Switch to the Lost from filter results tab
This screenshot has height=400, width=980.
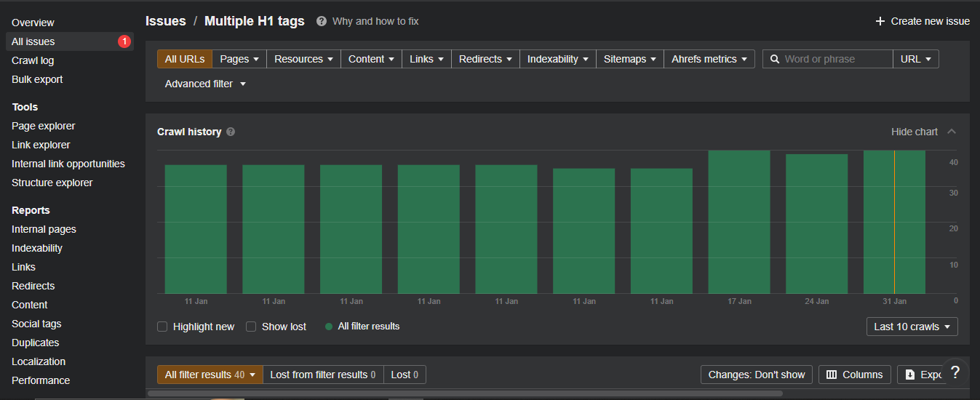[x=323, y=375]
